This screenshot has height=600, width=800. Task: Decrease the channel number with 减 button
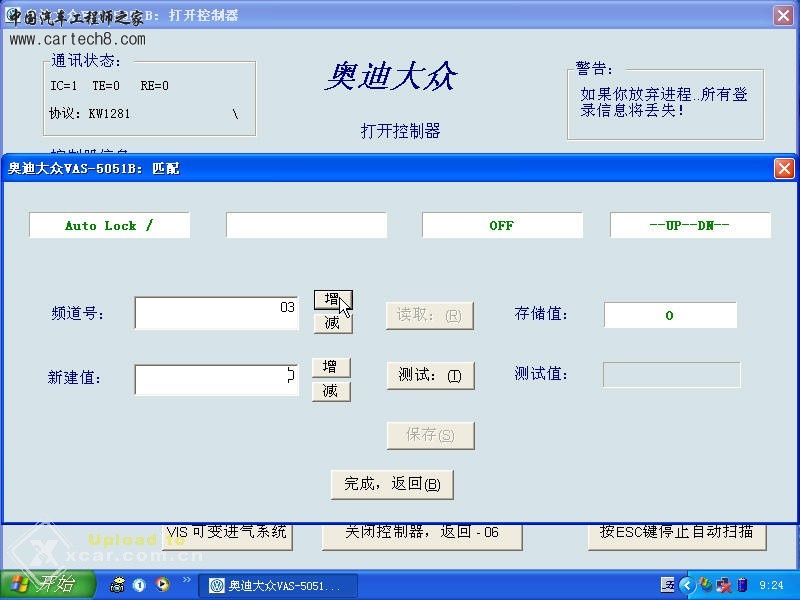[x=333, y=323]
